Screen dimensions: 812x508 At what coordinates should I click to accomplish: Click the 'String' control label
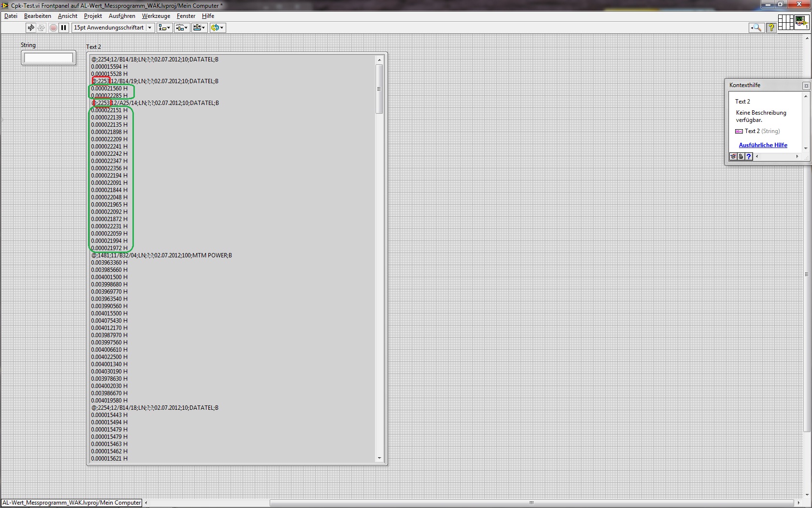click(28, 45)
